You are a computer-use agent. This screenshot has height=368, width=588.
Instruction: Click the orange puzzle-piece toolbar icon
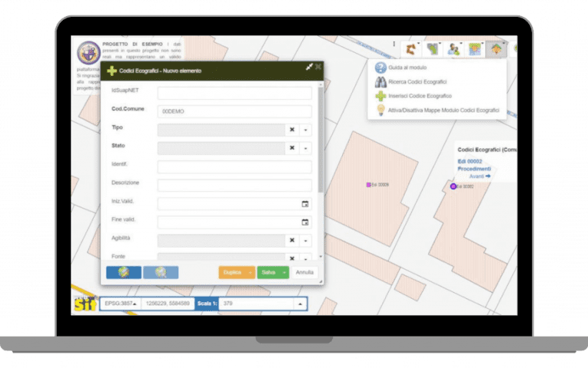click(412, 49)
